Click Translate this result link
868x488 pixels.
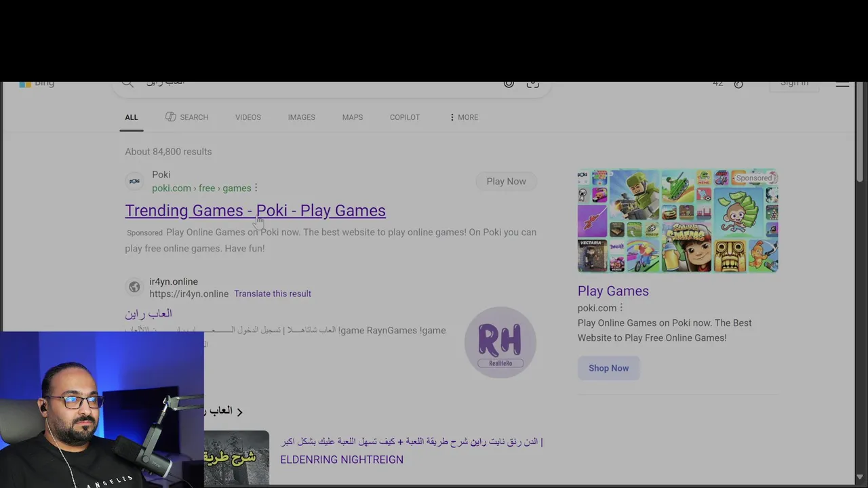click(x=273, y=293)
